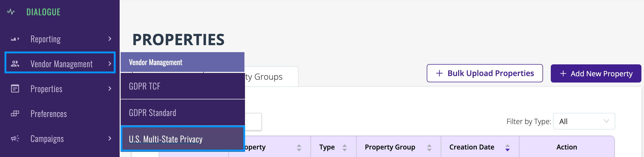Expand the Reporting submenu chevron
The width and height of the screenshot is (644, 157).
[x=110, y=39]
